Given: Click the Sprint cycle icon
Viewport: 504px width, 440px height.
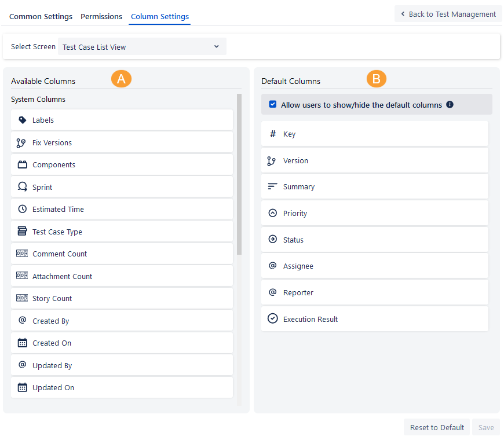Looking at the screenshot, I should (x=22, y=186).
